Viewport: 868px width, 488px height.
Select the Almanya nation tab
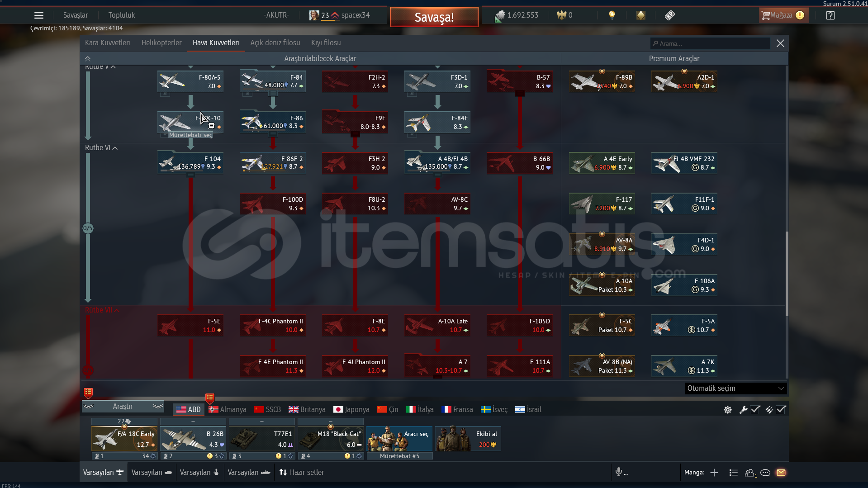(x=228, y=410)
